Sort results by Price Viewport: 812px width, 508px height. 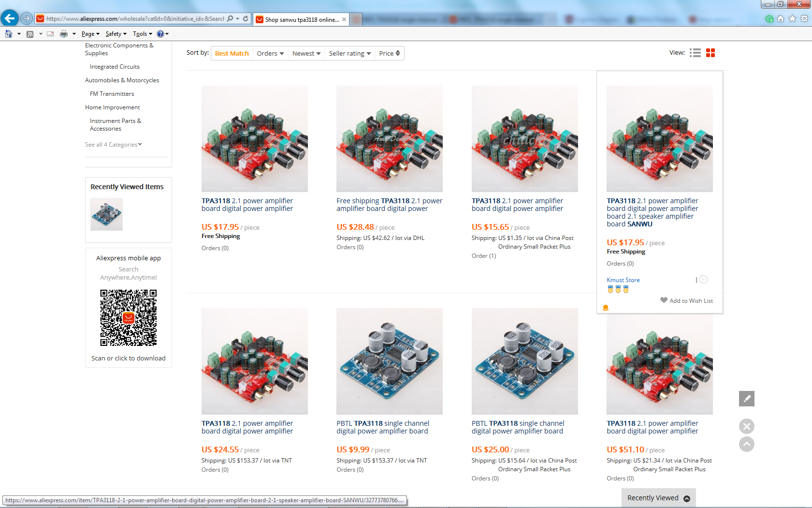click(390, 53)
